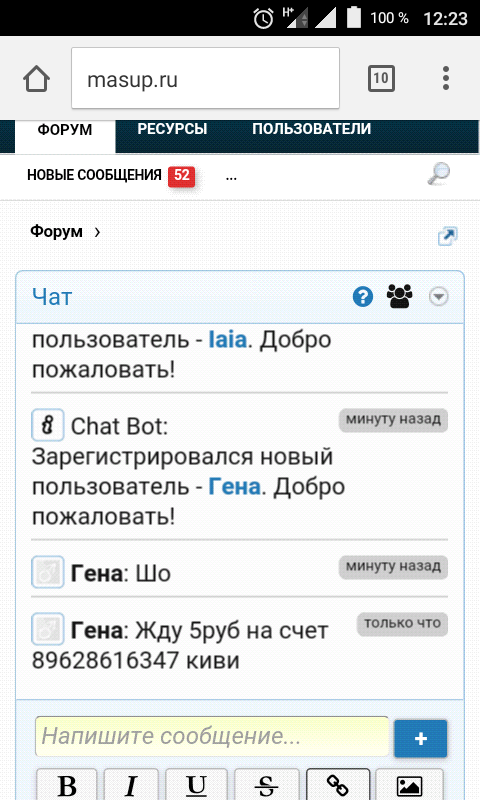Image resolution: width=480 pixels, height=800 pixels.
Task: Toggle Italic formatting button
Action: (131, 784)
